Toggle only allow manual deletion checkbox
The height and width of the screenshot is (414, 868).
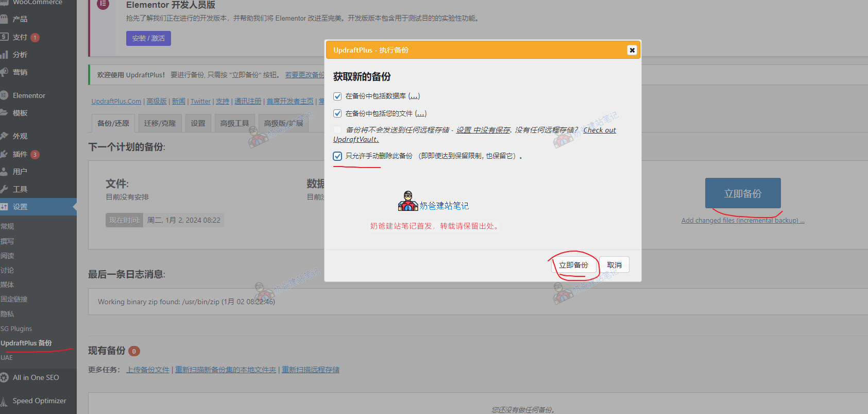(337, 156)
